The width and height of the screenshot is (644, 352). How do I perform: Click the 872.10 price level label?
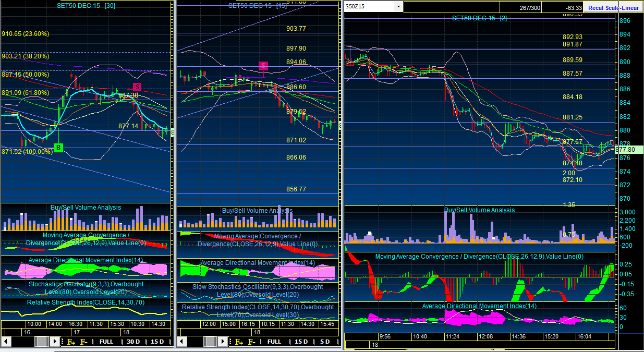[573, 180]
